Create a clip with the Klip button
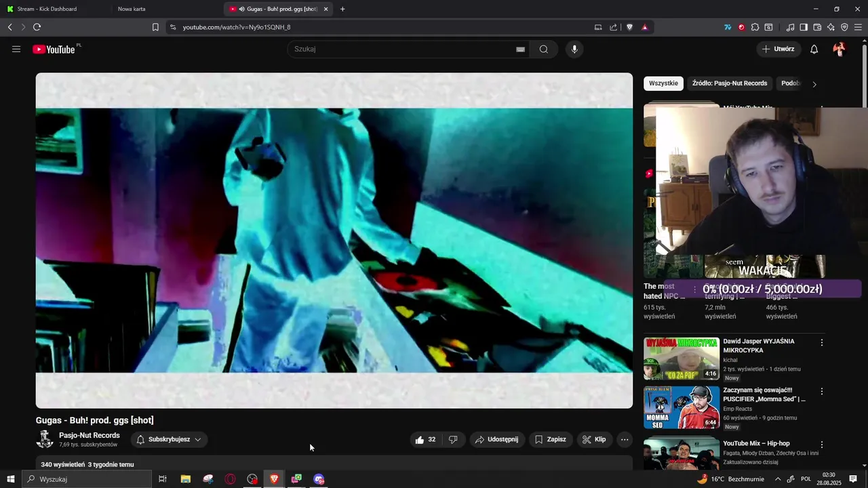868x488 pixels. click(594, 439)
